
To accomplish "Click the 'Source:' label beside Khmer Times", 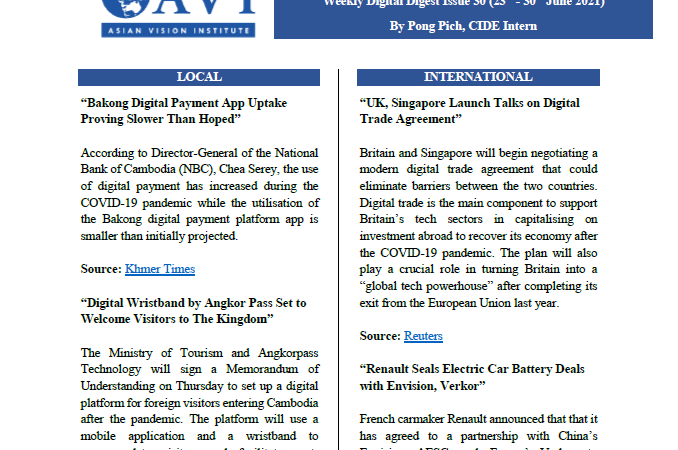I will pos(100,270).
